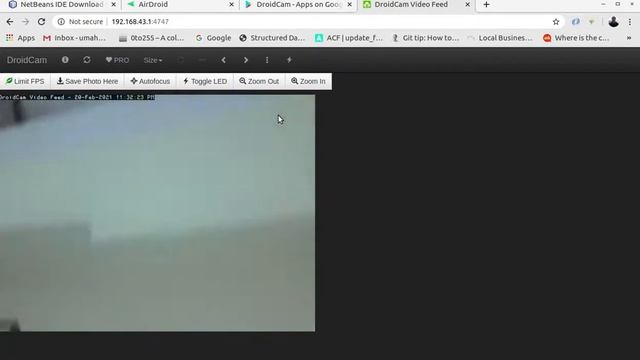Switch to NetBeans IDE Download tab
Image resolution: width=640 pixels, height=360 pixels.
coord(62,4)
